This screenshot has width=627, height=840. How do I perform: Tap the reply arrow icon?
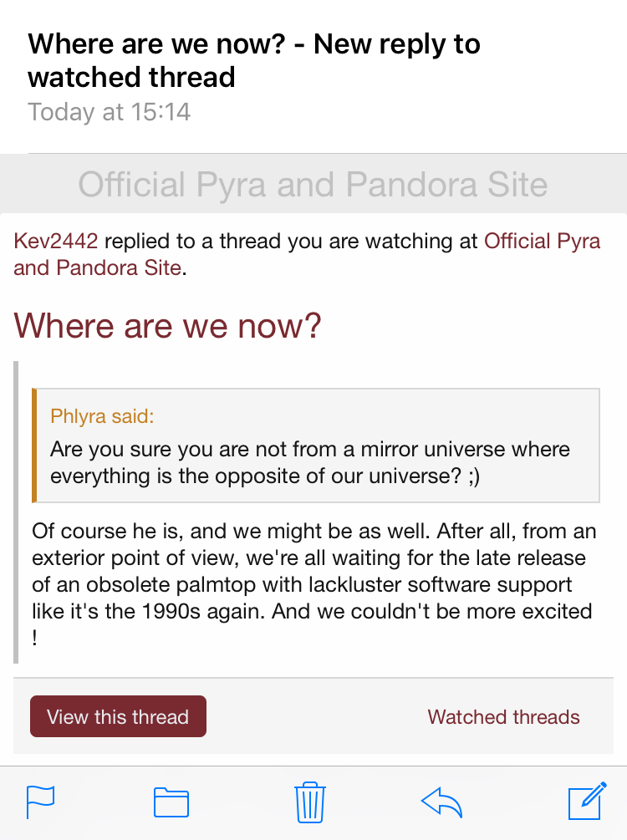click(x=442, y=802)
